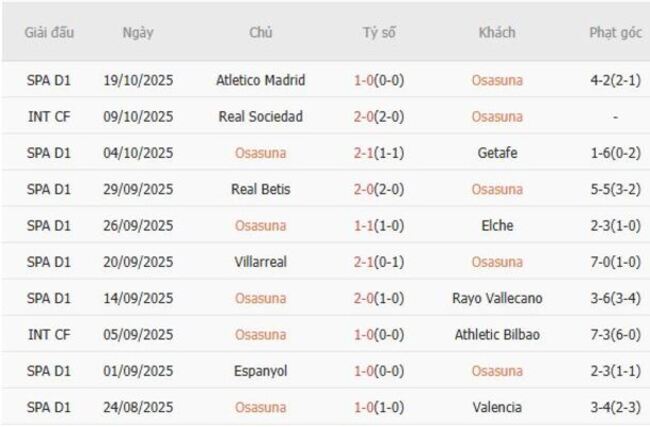The image size is (650, 427).
Task: Open the Valencia team link
Action: [497, 407]
